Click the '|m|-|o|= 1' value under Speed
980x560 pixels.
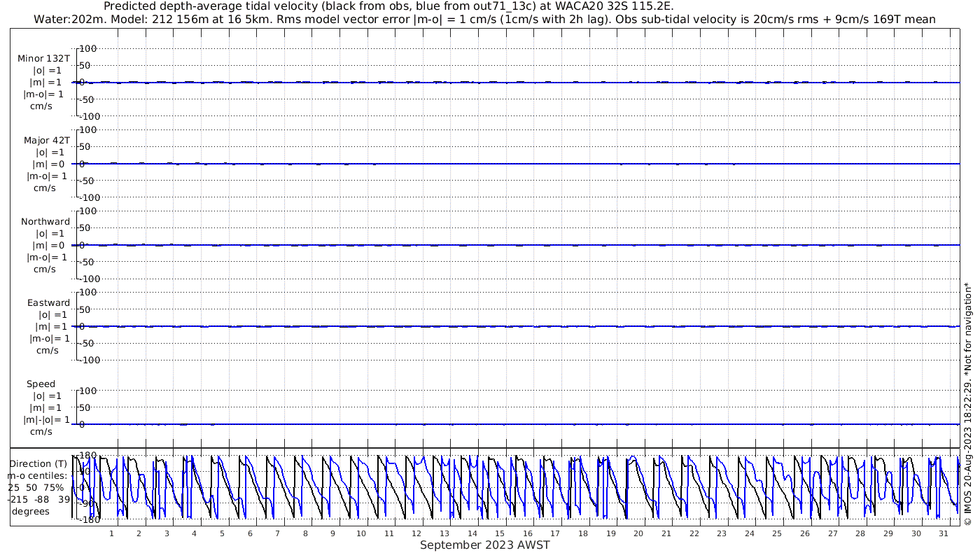46,419
